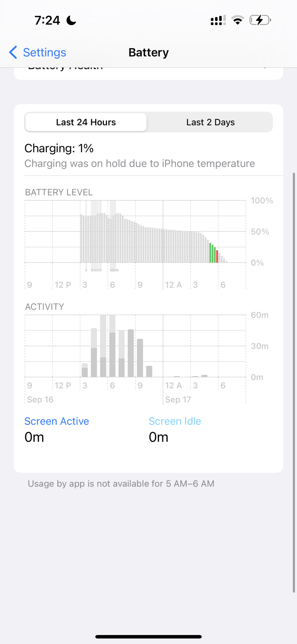Tap the Wi-Fi status icon

pyautogui.click(x=238, y=20)
